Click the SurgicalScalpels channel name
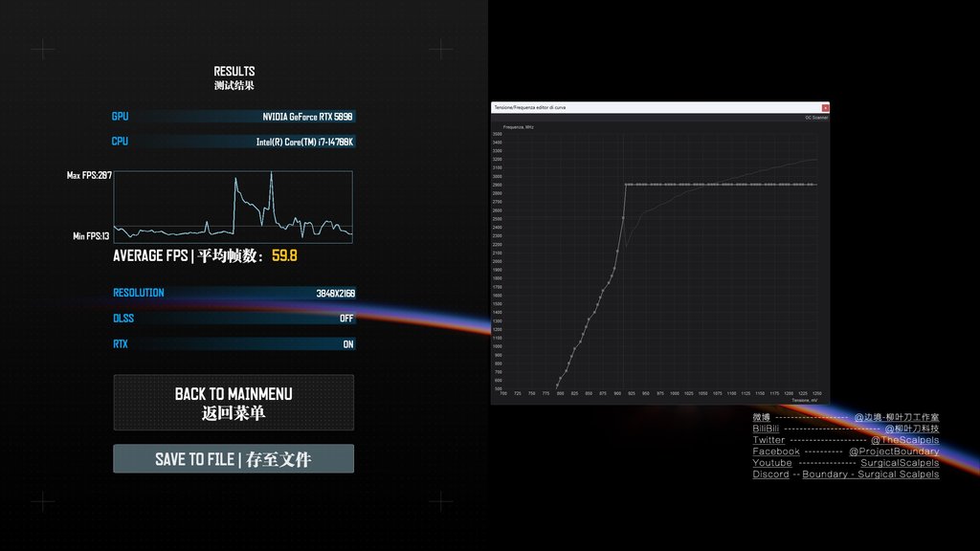 pyautogui.click(x=900, y=463)
